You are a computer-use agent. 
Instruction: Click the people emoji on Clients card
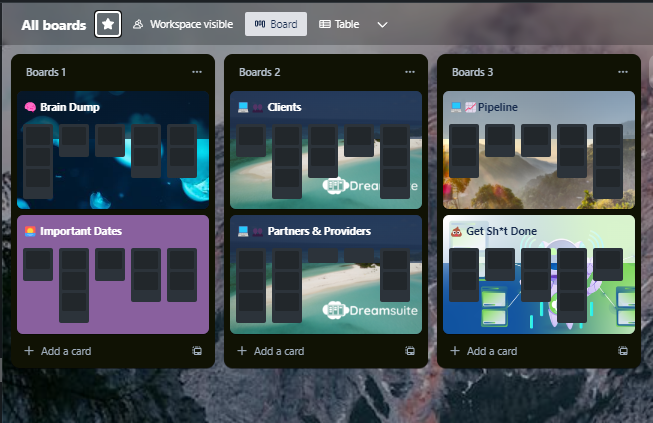click(x=258, y=107)
